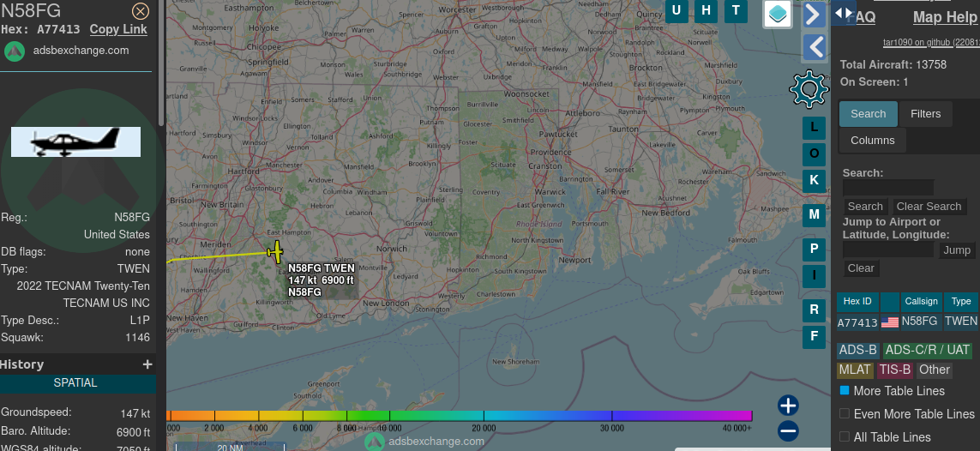This screenshot has height=451, width=980.
Task: Click the Jump button
Action: [x=957, y=250]
